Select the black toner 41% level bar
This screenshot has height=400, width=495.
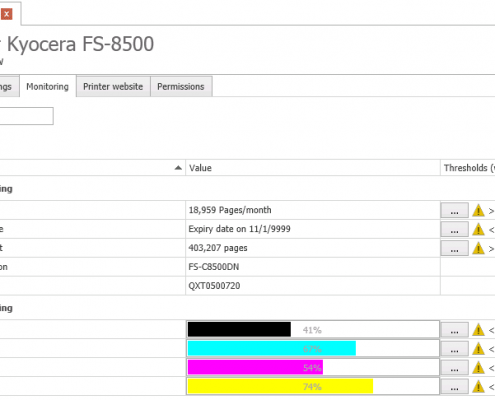pos(313,329)
